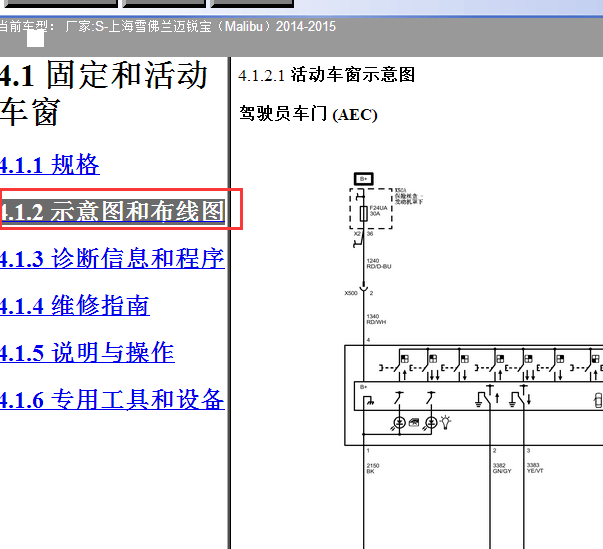Image resolution: width=603 pixels, height=549 pixels.
Task: Click the 4.1.2.1 活动车窗示意图 heading
Action: click(326, 75)
